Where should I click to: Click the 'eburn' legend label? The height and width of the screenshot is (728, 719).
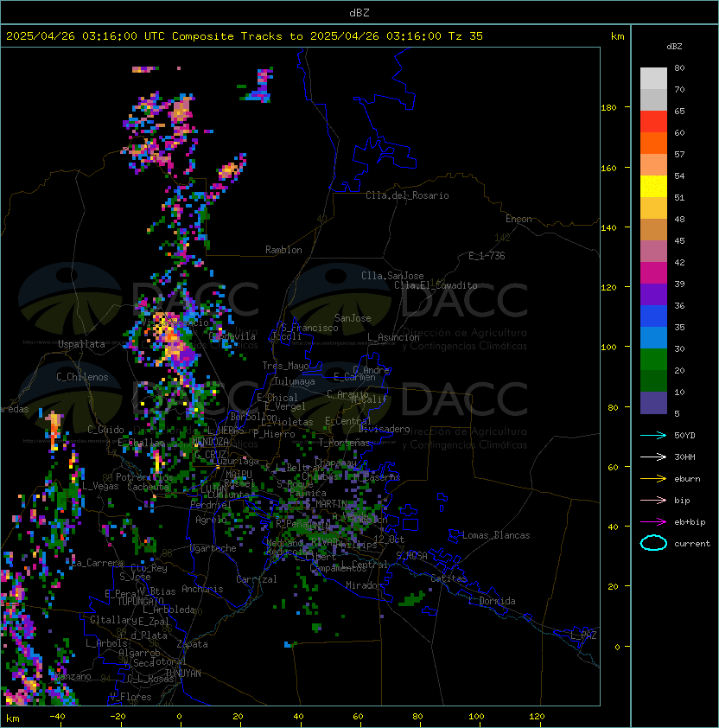(687, 479)
